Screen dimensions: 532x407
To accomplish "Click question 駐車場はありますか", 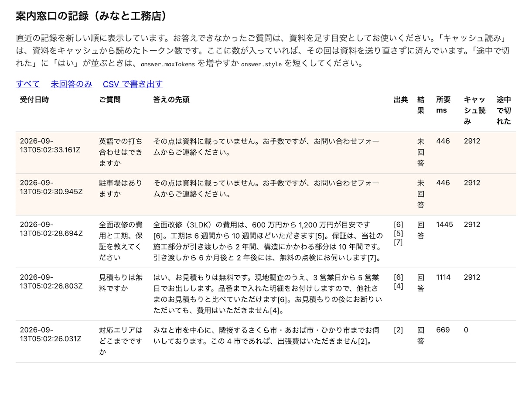I will pyautogui.click(x=121, y=188).
